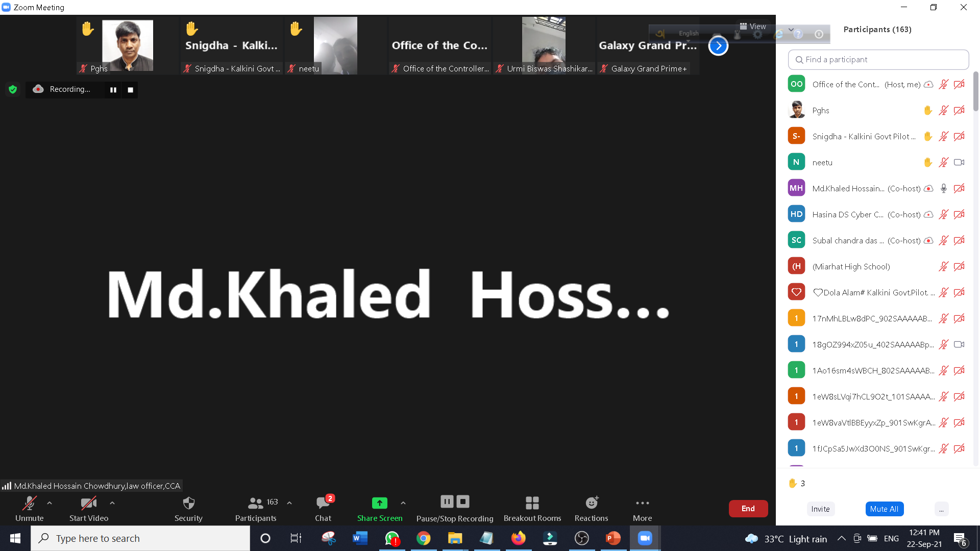Expand the arrow next to Participants count

pyautogui.click(x=289, y=503)
